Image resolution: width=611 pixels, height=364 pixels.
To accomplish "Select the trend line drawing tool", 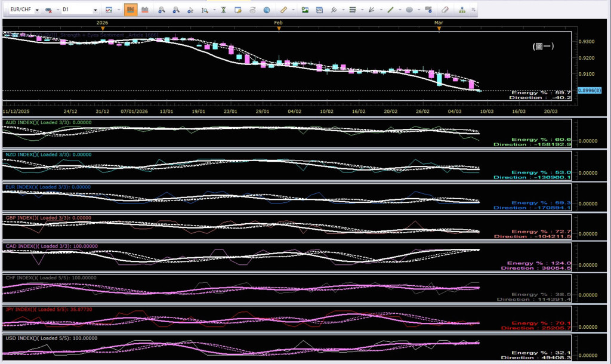I will [391, 10].
